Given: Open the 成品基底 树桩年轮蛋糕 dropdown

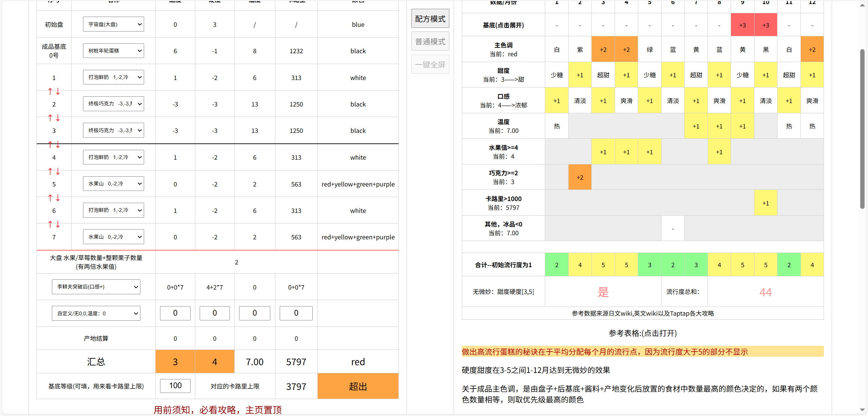Looking at the screenshot, I should (x=114, y=51).
